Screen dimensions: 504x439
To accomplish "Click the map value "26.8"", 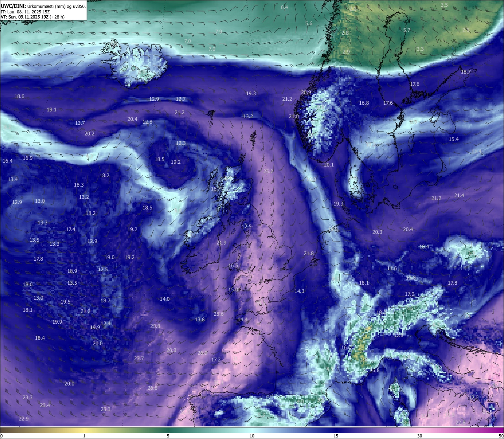I will pyautogui.click(x=152, y=388).
